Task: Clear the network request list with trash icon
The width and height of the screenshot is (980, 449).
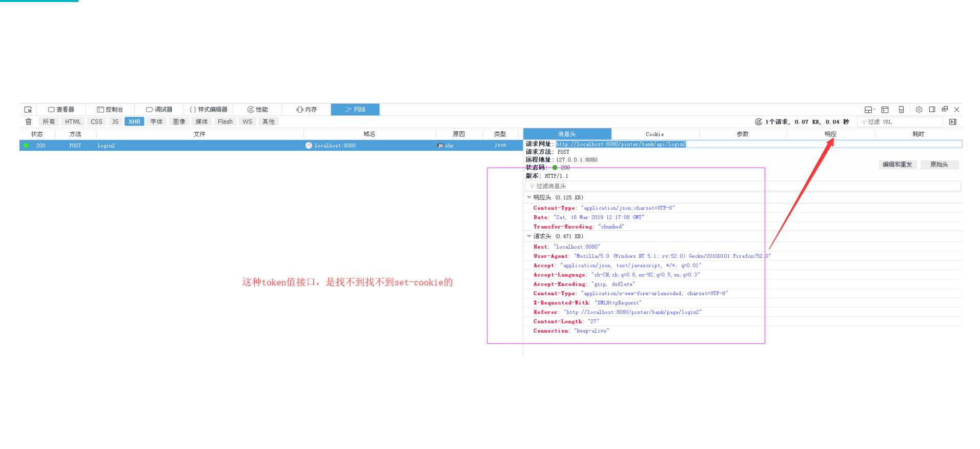Action: point(29,121)
